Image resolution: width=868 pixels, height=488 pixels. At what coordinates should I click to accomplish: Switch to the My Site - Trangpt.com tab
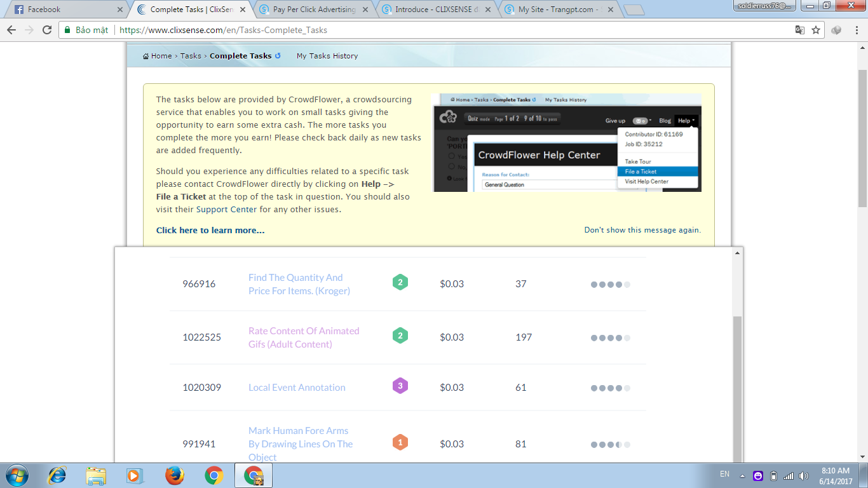pyautogui.click(x=558, y=10)
